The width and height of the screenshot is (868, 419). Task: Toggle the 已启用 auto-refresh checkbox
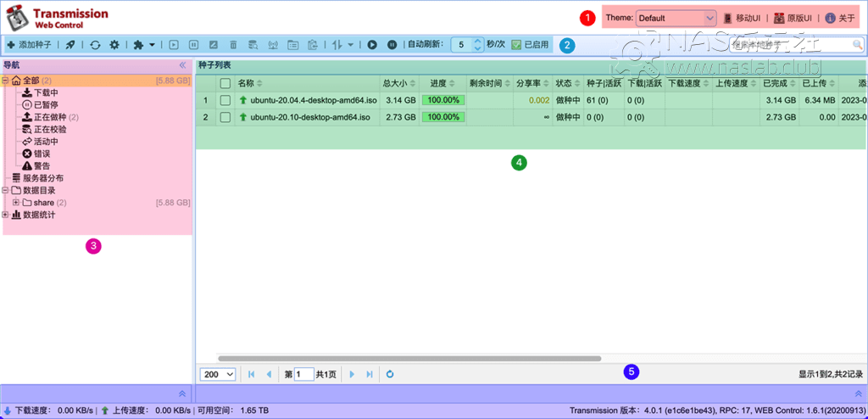pos(516,44)
